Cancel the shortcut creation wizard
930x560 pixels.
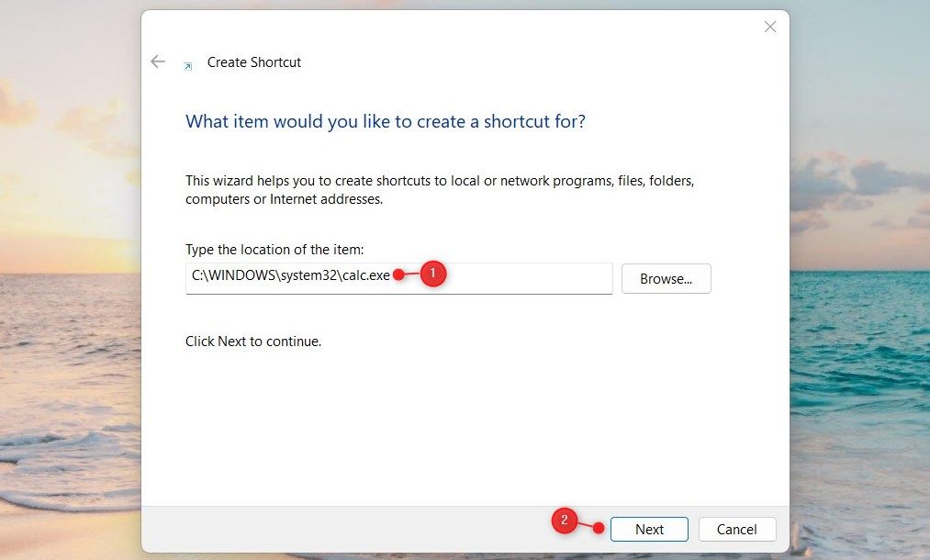(737, 529)
